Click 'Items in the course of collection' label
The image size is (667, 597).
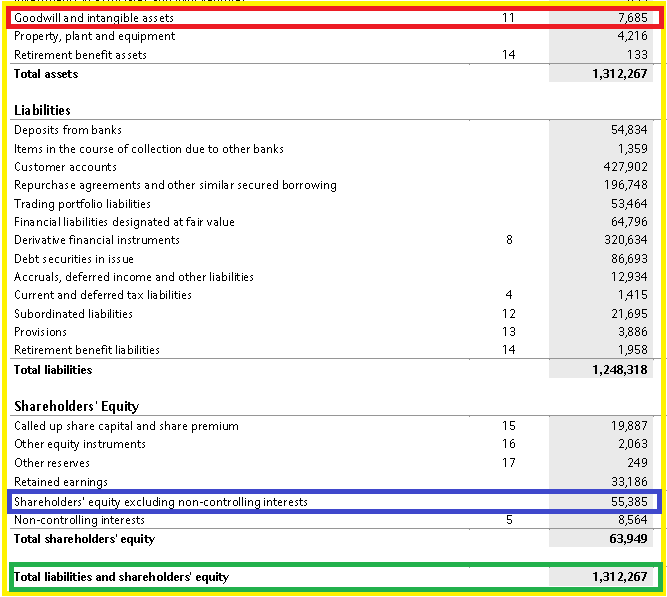click(149, 149)
